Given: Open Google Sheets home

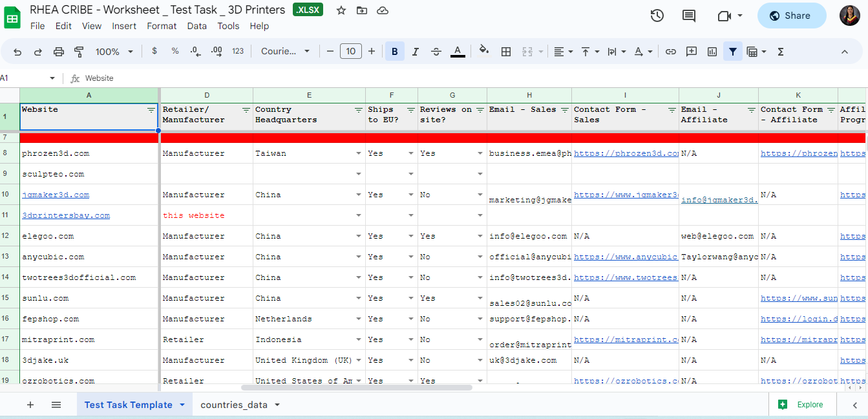Looking at the screenshot, I should point(12,17).
